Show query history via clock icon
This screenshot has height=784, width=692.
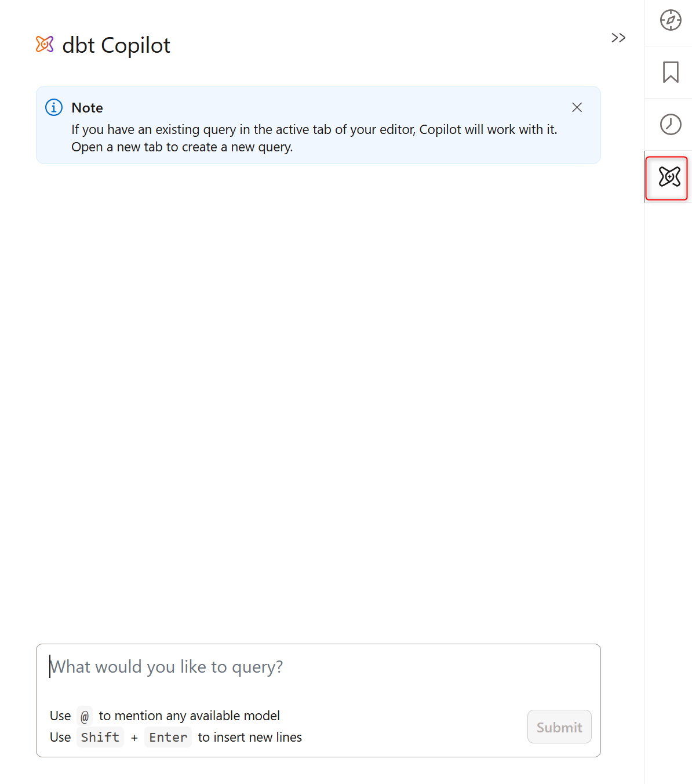(x=671, y=124)
